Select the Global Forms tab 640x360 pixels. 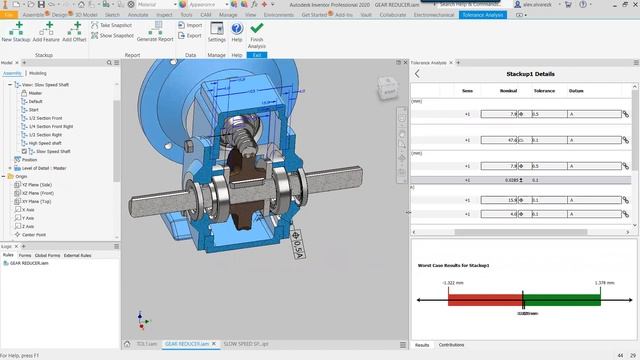[x=47, y=256]
